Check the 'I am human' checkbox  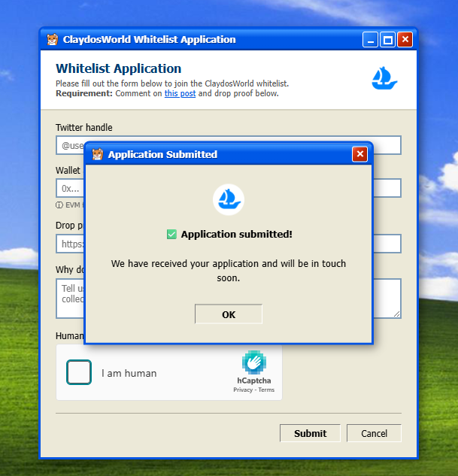point(79,372)
